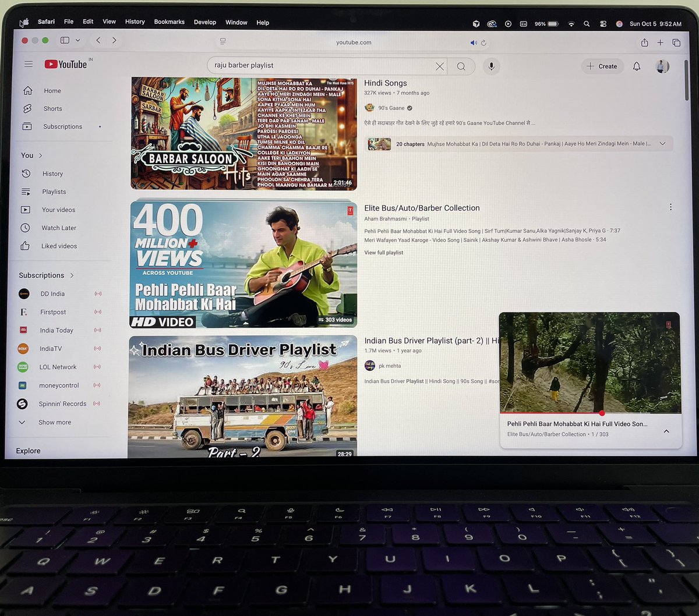
Task: Open the History menu in menu bar
Action: [135, 22]
